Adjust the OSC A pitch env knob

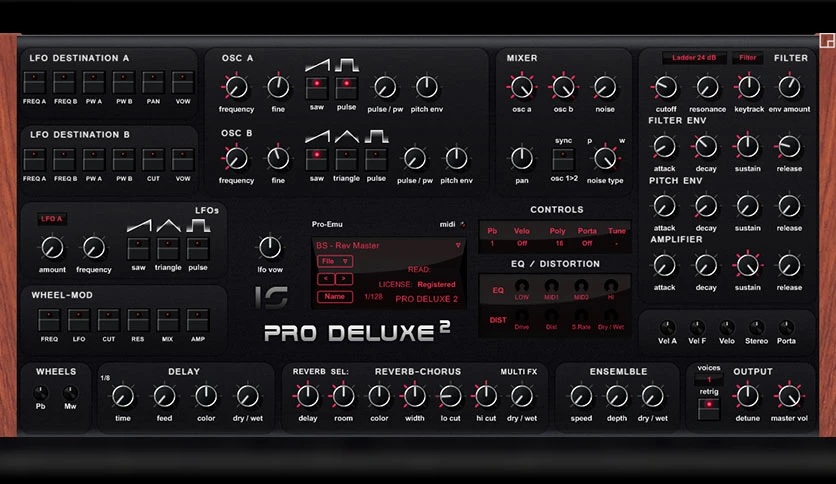pos(427,87)
